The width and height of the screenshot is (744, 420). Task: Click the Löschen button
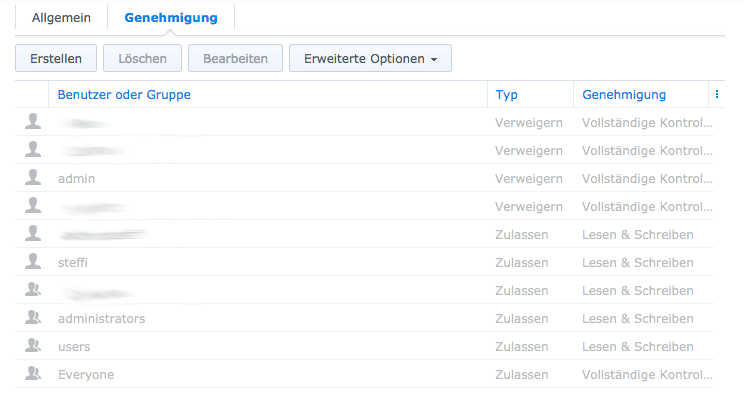click(x=142, y=59)
